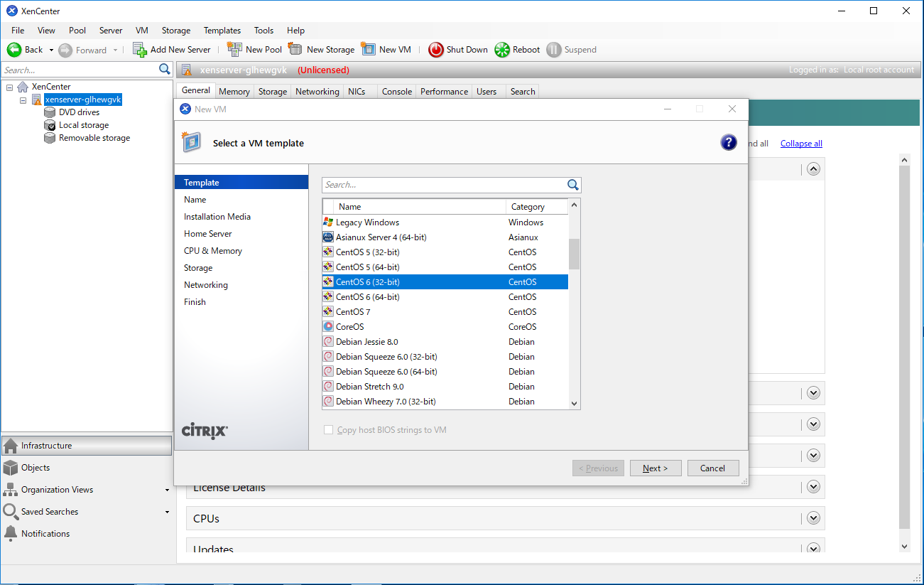The image size is (924, 585).
Task: Click the search magnifier in the template search box
Action: 573,185
